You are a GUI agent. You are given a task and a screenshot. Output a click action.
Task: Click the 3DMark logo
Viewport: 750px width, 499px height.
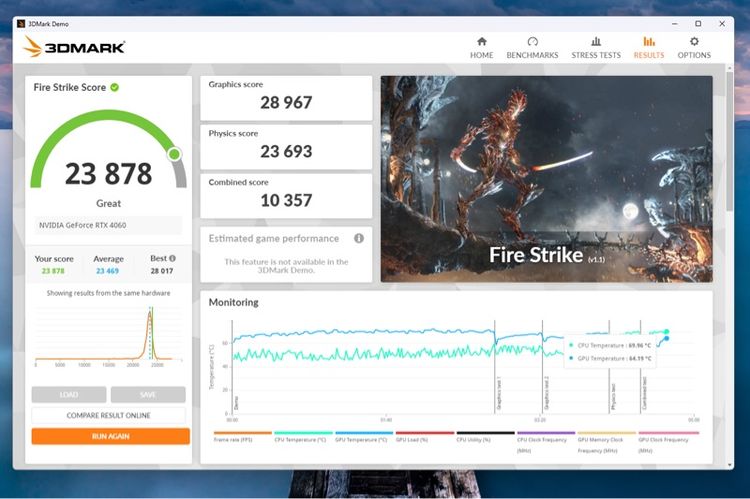coord(74,47)
